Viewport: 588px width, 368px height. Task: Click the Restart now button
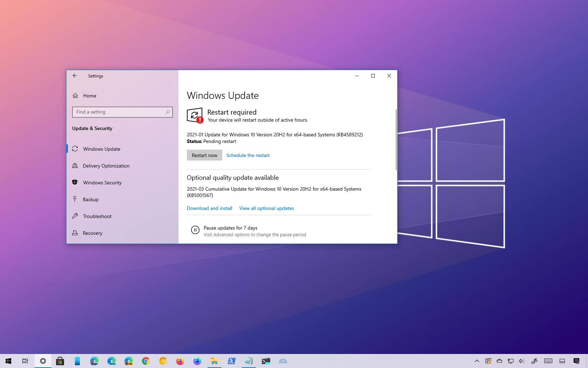pos(204,155)
